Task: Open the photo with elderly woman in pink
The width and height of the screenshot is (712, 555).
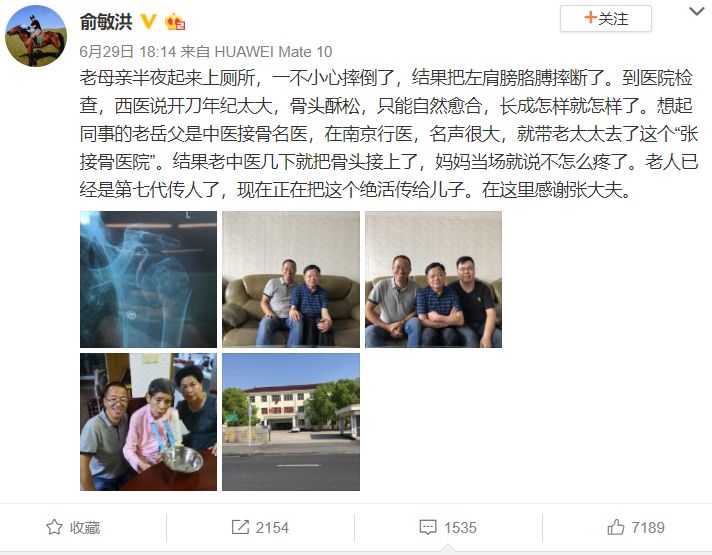Action: point(148,422)
